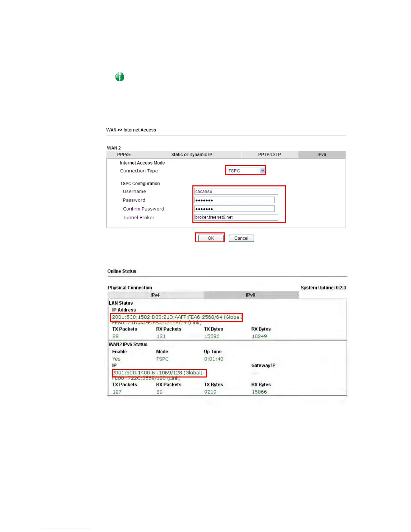This screenshot has width=411, height=532.
Task: Click the Cancel button
Action: pyautogui.click(x=241, y=238)
